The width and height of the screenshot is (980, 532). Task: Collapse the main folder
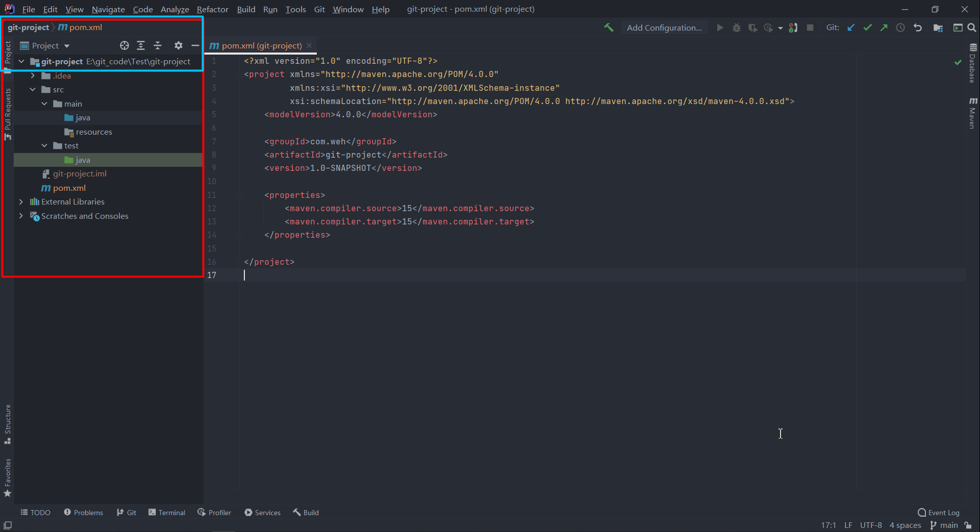click(44, 104)
